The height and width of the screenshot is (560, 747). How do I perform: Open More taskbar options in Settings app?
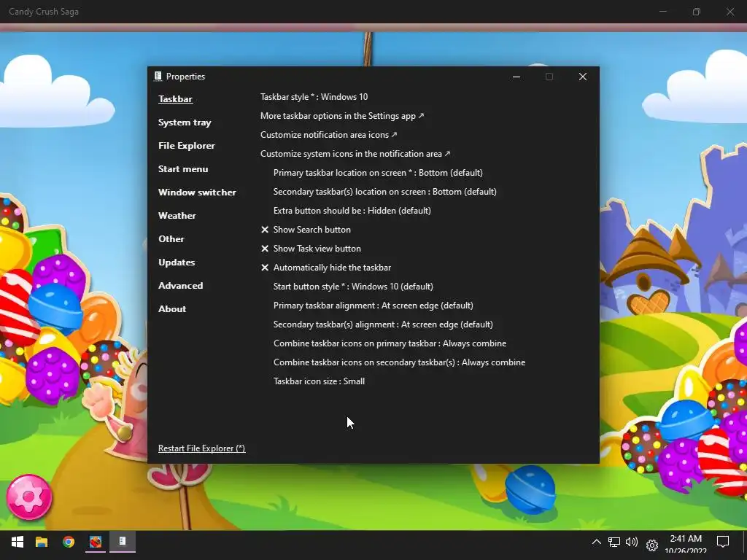click(342, 116)
